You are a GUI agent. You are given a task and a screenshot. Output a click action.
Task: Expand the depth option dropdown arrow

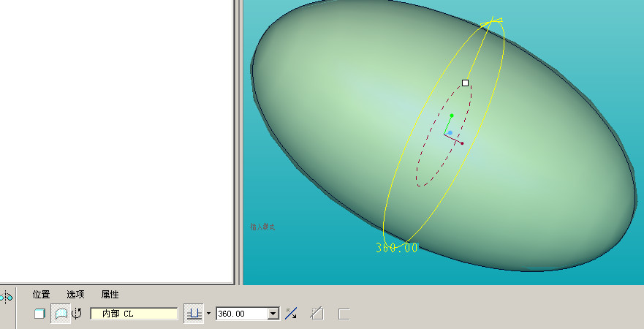pyautogui.click(x=208, y=314)
